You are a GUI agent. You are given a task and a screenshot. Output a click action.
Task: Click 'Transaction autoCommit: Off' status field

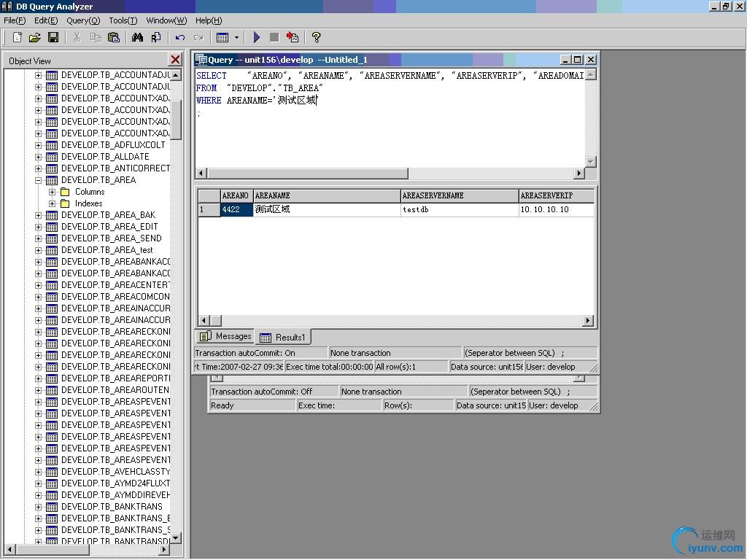tap(274, 392)
